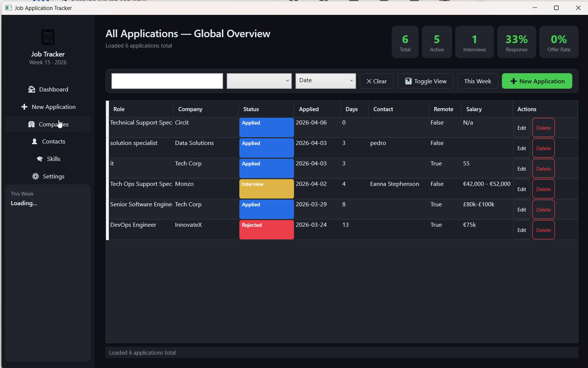This screenshot has height=368, width=588.
Task: Click the Interviews stat card
Action: coord(475,42)
